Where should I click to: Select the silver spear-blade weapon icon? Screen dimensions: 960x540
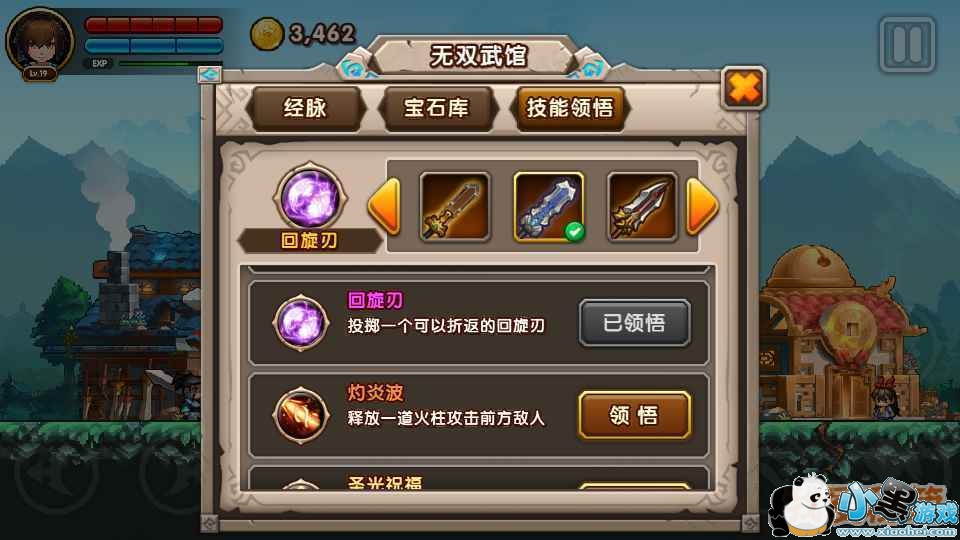pos(642,207)
